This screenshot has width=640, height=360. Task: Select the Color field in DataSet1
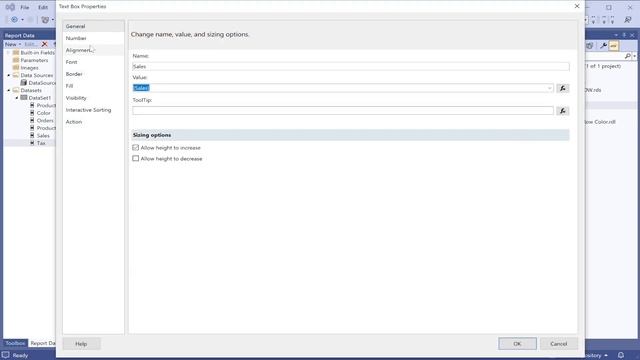click(x=43, y=113)
